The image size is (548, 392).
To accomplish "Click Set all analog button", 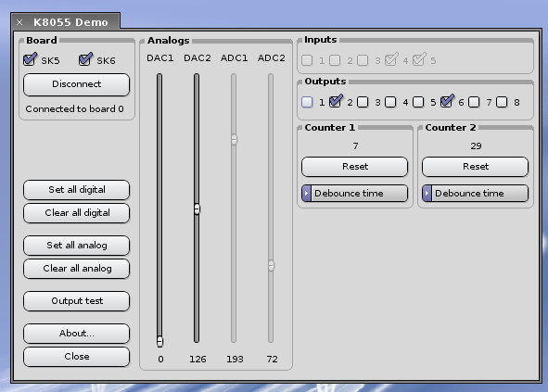I will coord(77,246).
